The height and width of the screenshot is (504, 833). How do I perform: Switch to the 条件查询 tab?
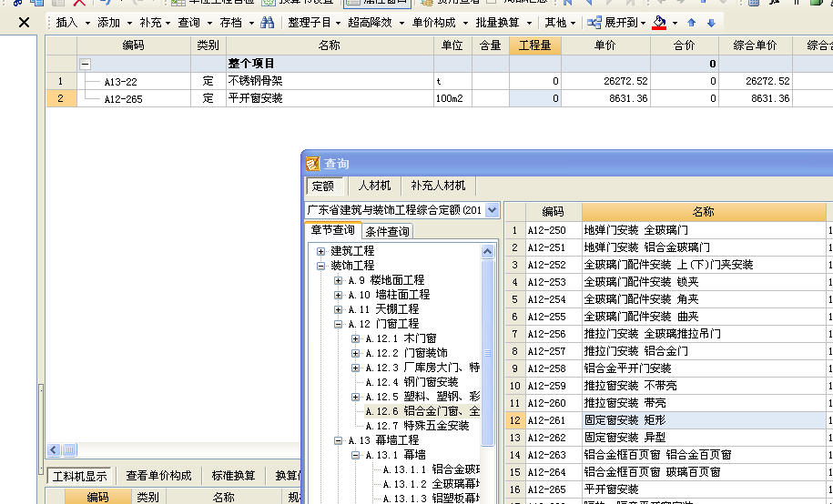click(387, 231)
